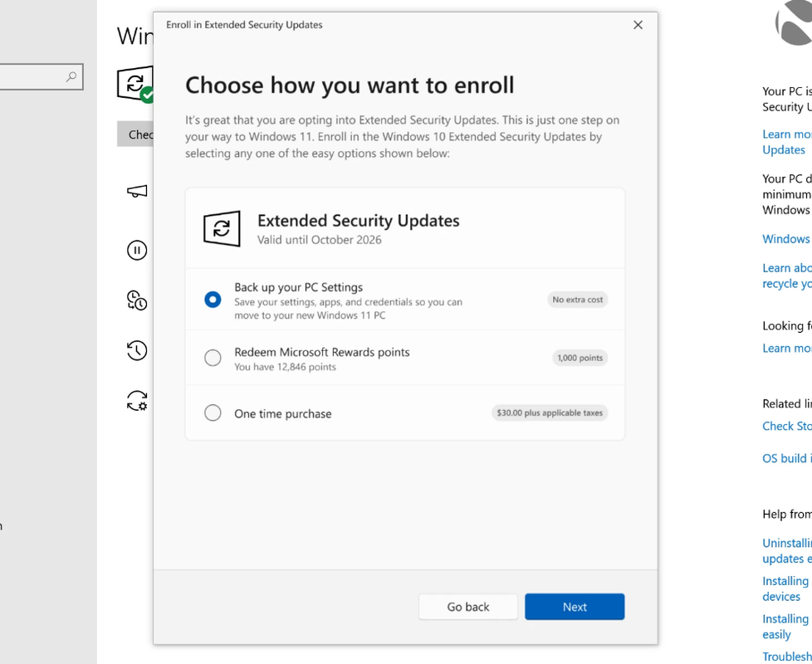Open the Troubleshooting help link at bottom
Viewport: 812px width, 664px height.
(786, 657)
